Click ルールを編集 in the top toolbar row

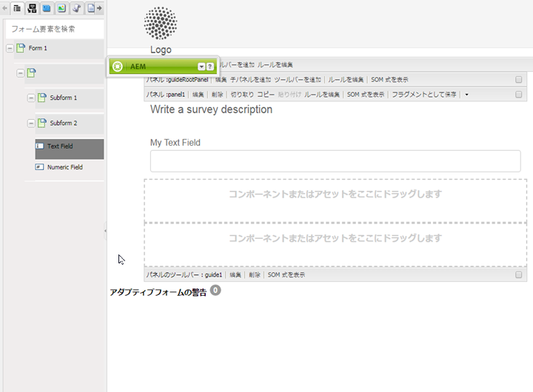275,64
